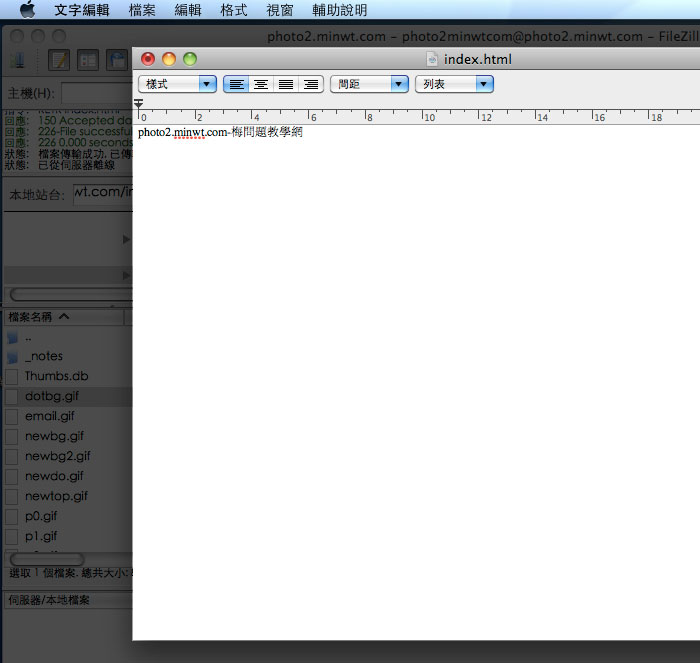Image resolution: width=700 pixels, height=663 pixels.
Task: Select the .. parent folder in FileZilla
Action: coord(68,337)
